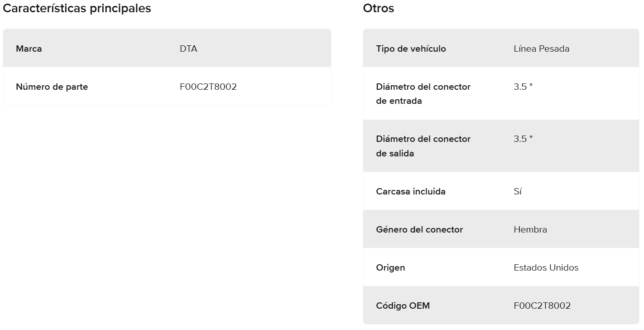Select the "Género del conector" label
This screenshot has height=330, width=644.
(419, 229)
